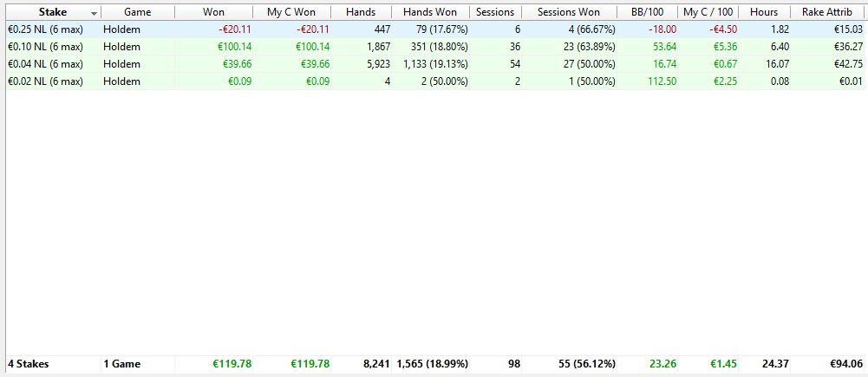Click the 16.07 hours cell
This screenshot has width=868, height=377.
point(778,63)
